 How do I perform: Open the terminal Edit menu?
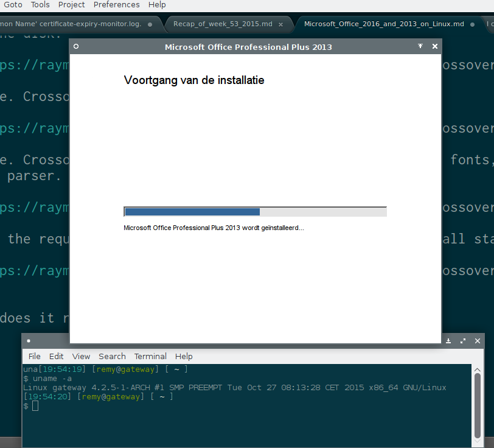point(56,356)
